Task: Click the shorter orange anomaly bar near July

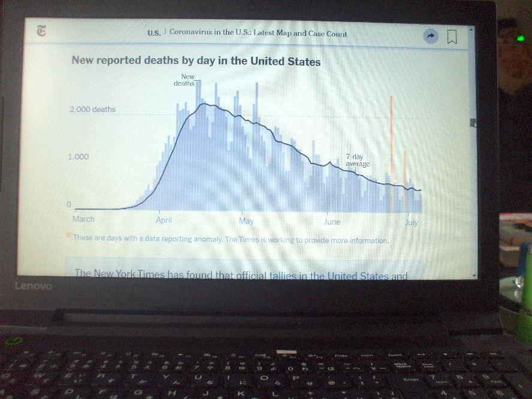Action: [x=405, y=182]
